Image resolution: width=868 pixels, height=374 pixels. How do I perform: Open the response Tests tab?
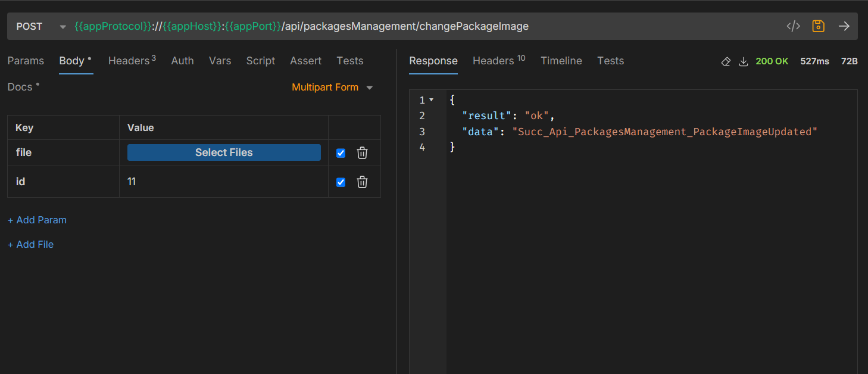coord(611,61)
